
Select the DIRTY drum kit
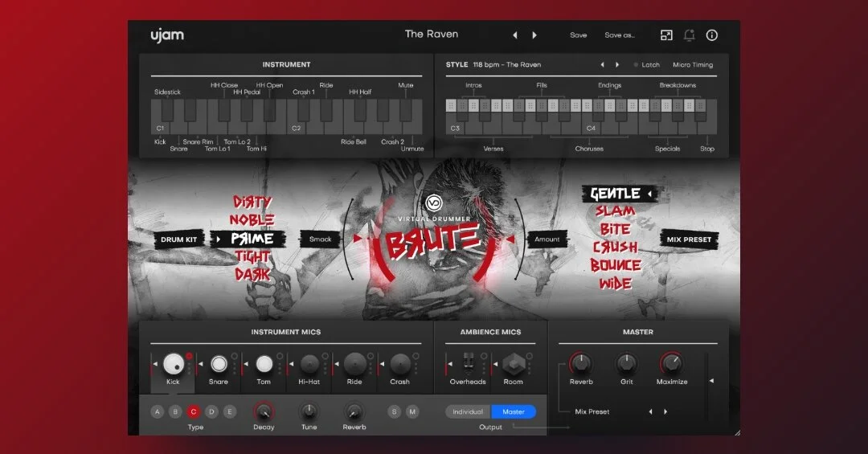(x=252, y=202)
